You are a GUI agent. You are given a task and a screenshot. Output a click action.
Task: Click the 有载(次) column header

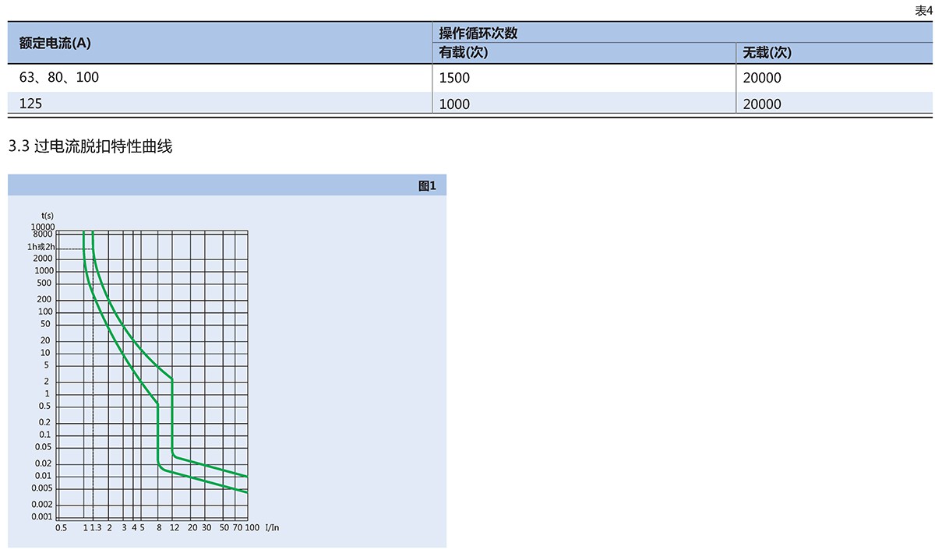(463, 53)
